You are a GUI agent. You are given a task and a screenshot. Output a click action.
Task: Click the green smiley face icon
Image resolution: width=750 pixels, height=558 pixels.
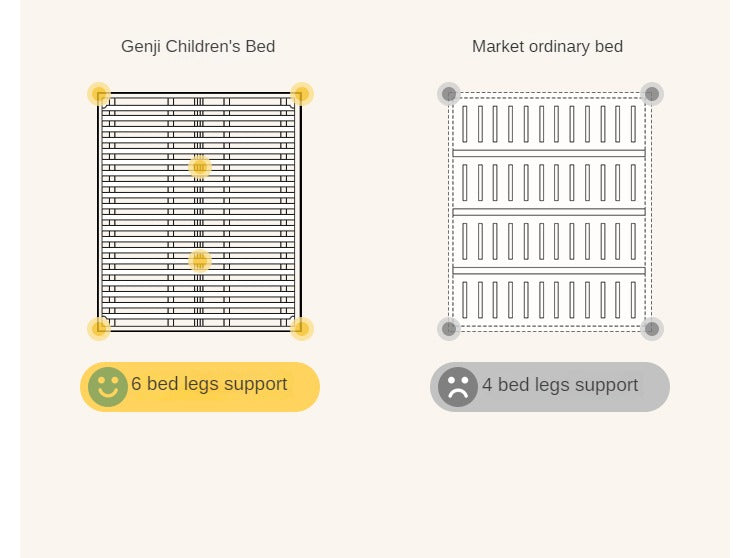(x=108, y=387)
